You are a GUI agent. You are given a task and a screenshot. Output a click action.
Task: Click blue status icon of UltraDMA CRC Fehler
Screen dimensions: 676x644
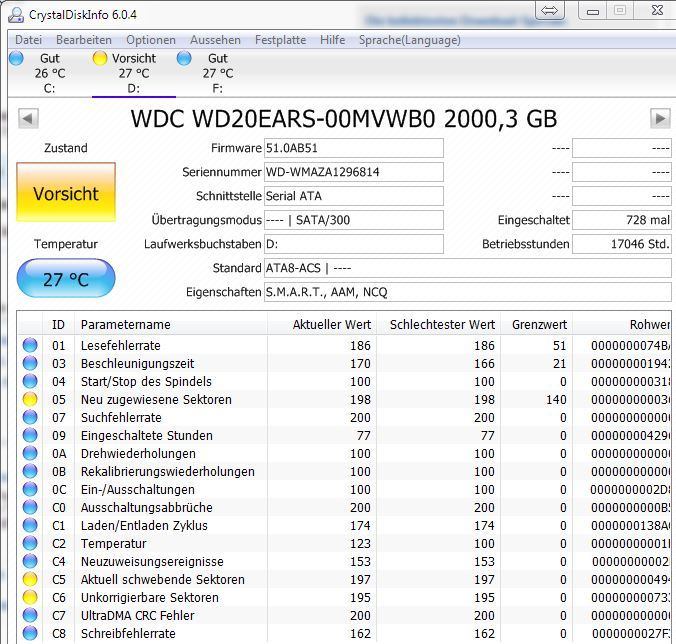[x=30, y=616]
